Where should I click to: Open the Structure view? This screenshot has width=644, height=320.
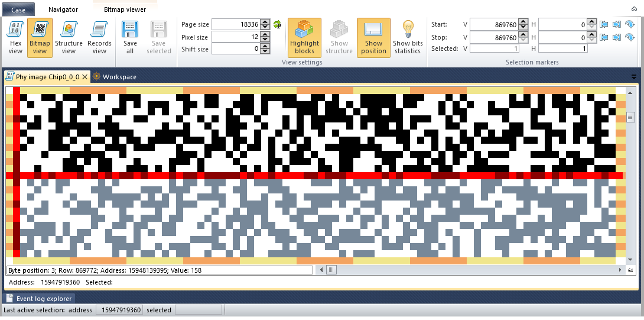tap(69, 38)
